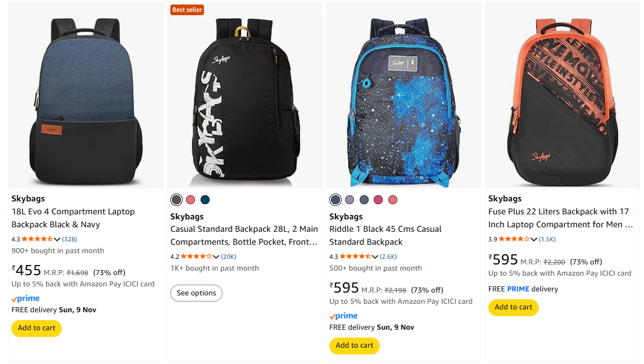Click the star rating under Riddle 1 backpack
The height and width of the screenshot is (364, 644).
pos(355,257)
